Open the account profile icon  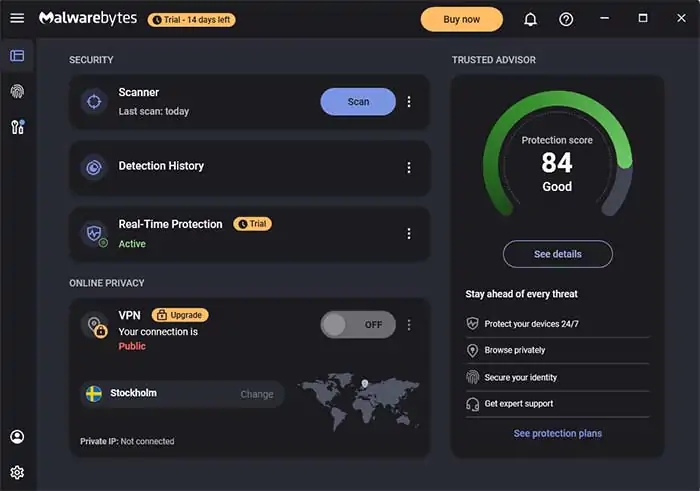tap(17, 437)
